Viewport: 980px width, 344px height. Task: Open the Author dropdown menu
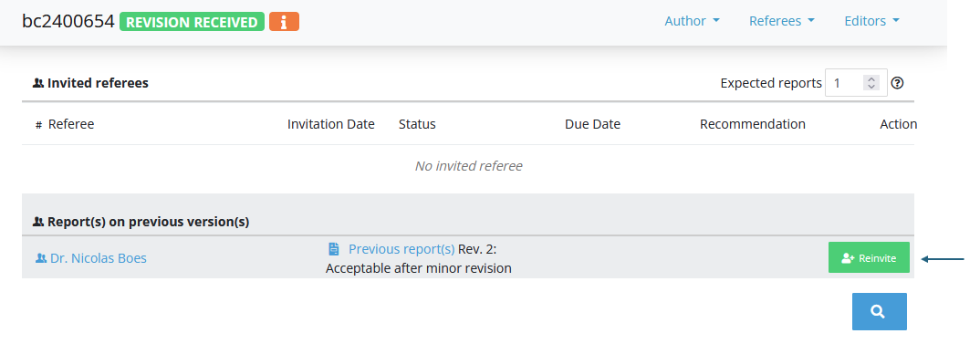point(692,21)
